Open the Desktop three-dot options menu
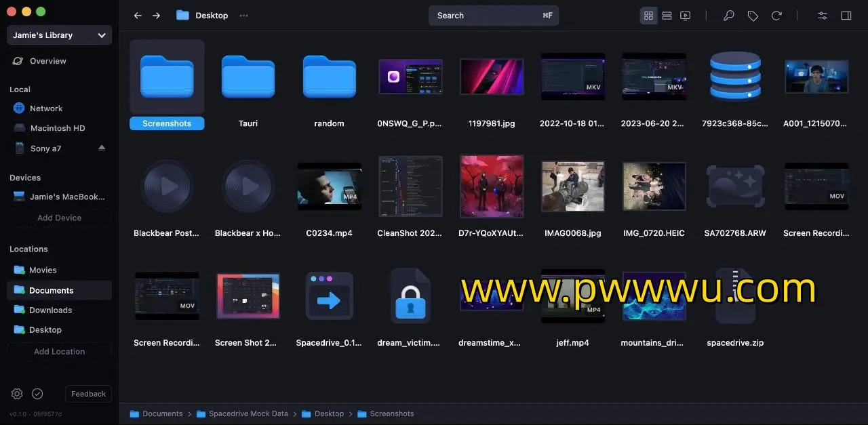Screen dimensions: 868x425 click(243, 16)
